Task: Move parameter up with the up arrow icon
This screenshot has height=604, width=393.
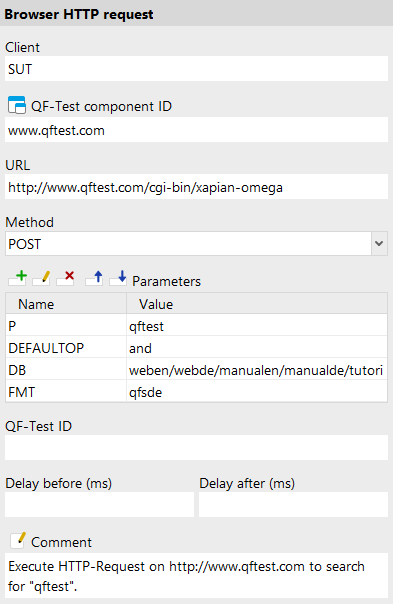Action: pyautogui.click(x=94, y=278)
